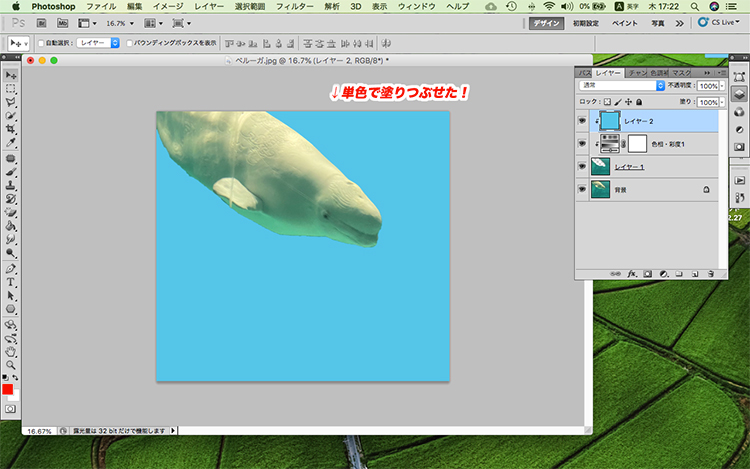Select the Zoom tool in the toolbox
750x469 pixels.
pyautogui.click(x=11, y=365)
